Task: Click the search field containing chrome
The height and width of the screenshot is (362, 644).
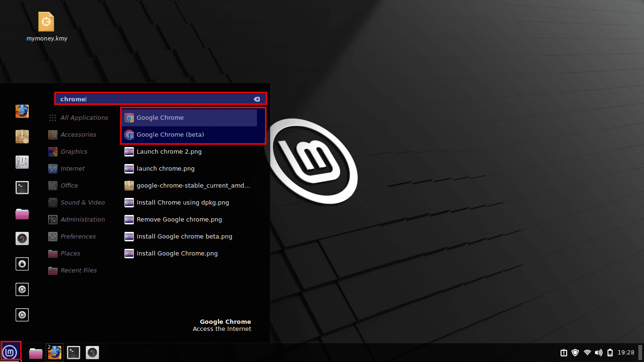Action: (161, 99)
